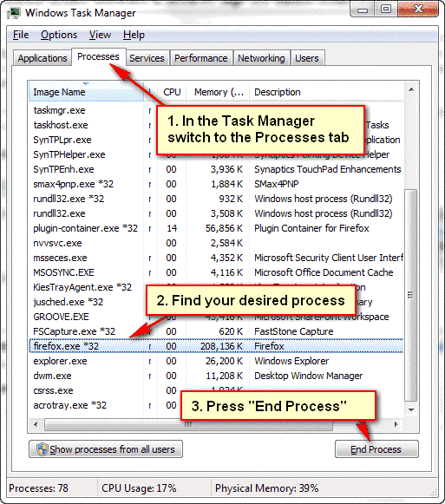The image size is (445, 504).
Task: Switch to the Users tab
Action: [x=307, y=58]
